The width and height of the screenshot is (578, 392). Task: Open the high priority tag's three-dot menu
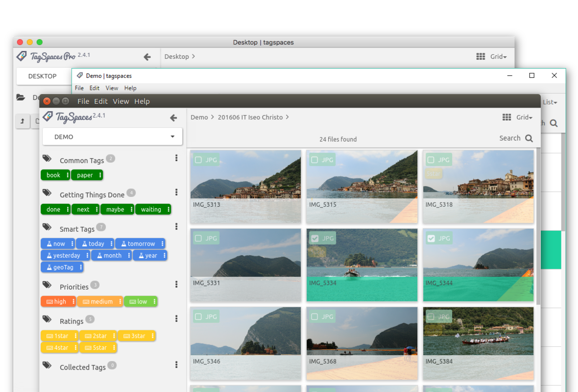(x=73, y=302)
